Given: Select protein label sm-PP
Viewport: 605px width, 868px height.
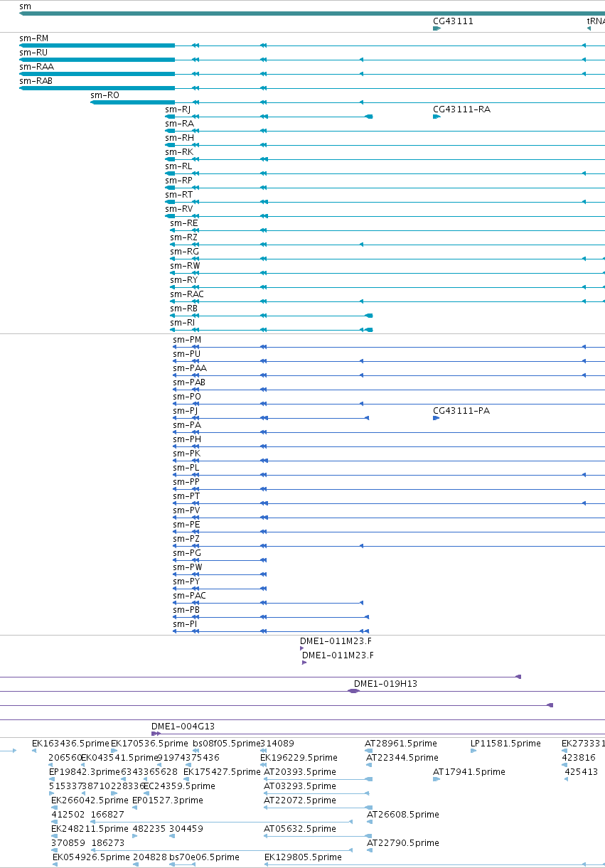Looking at the screenshot, I should pyautogui.click(x=186, y=482).
